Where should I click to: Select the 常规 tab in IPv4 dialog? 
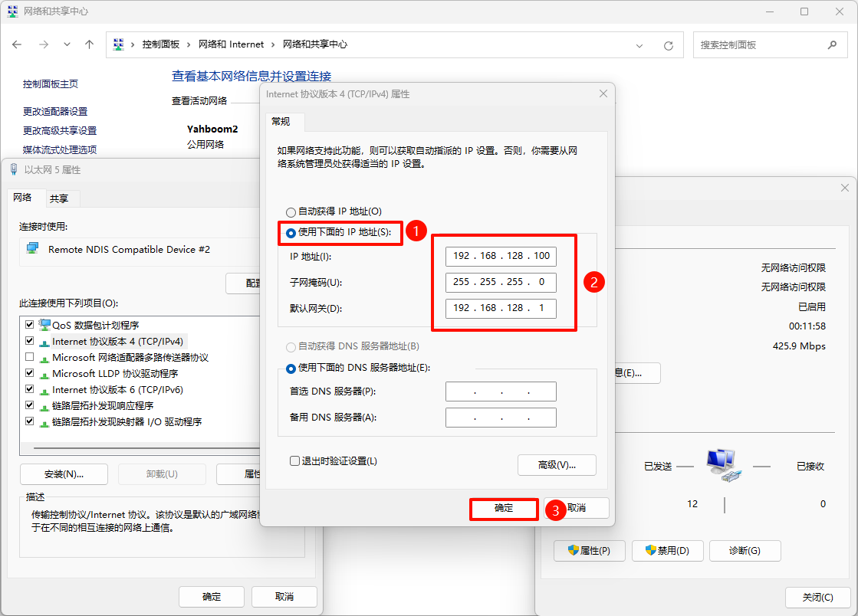point(281,122)
